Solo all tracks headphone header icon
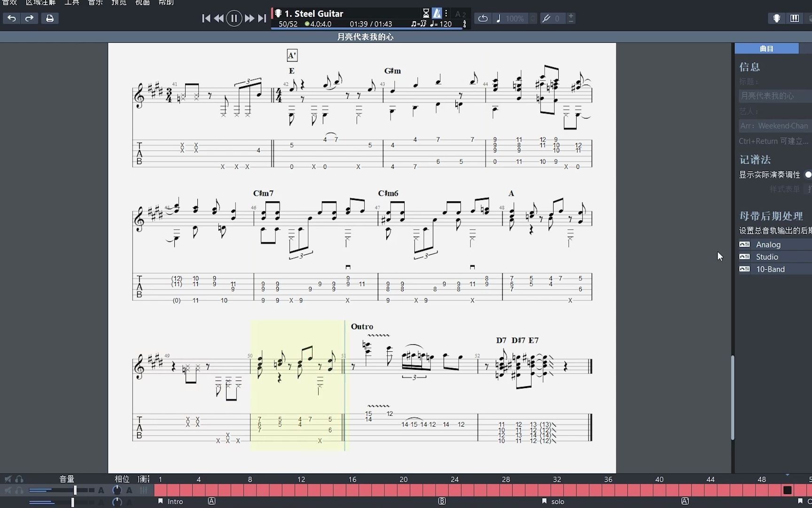Image resolution: width=812 pixels, height=508 pixels. [x=19, y=479]
